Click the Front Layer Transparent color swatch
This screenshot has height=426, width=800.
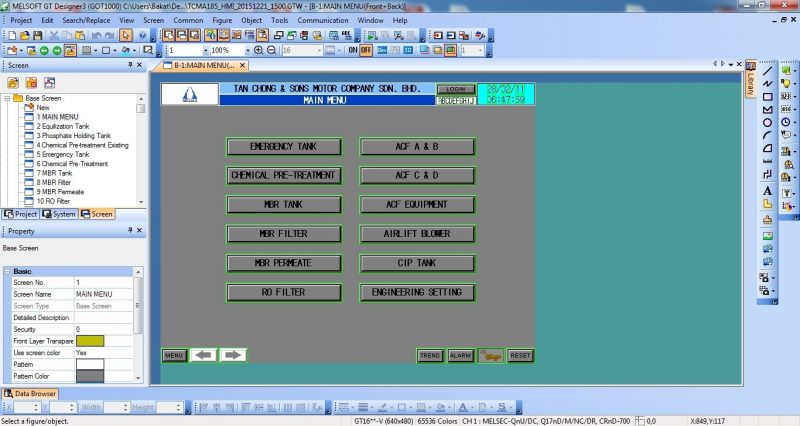90,341
